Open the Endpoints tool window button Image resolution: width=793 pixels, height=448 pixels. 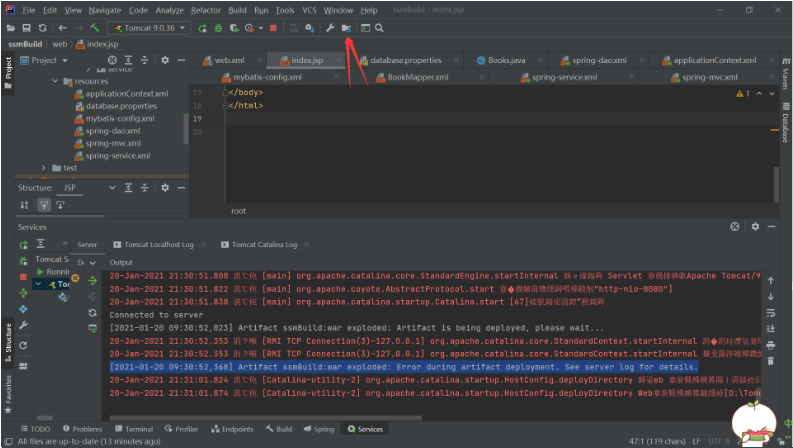(x=232, y=429)
